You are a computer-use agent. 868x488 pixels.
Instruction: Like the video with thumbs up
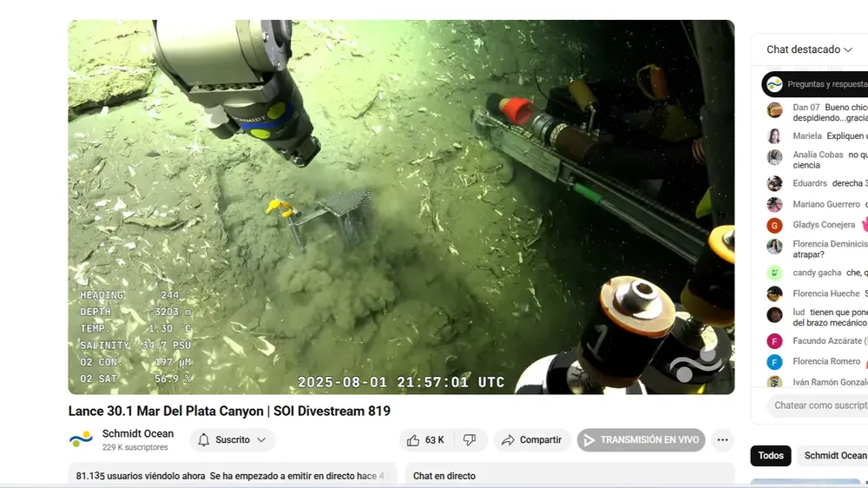click(425, 440)
